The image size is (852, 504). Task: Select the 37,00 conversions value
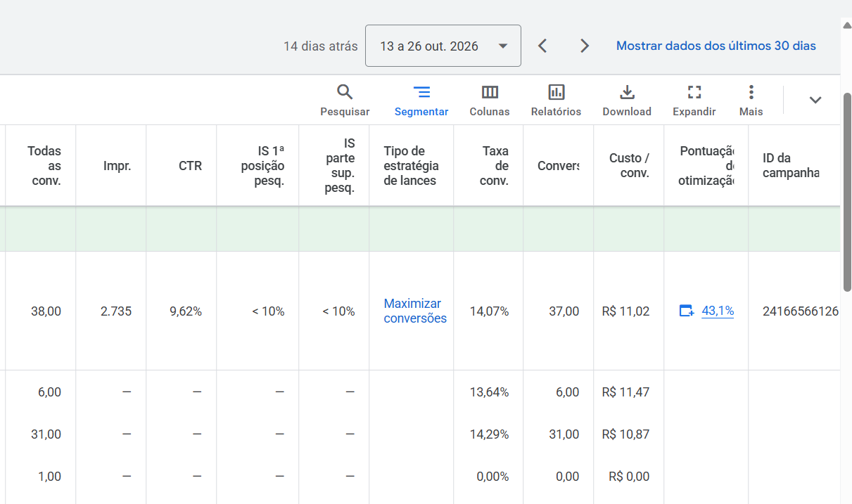coord(564,311)
